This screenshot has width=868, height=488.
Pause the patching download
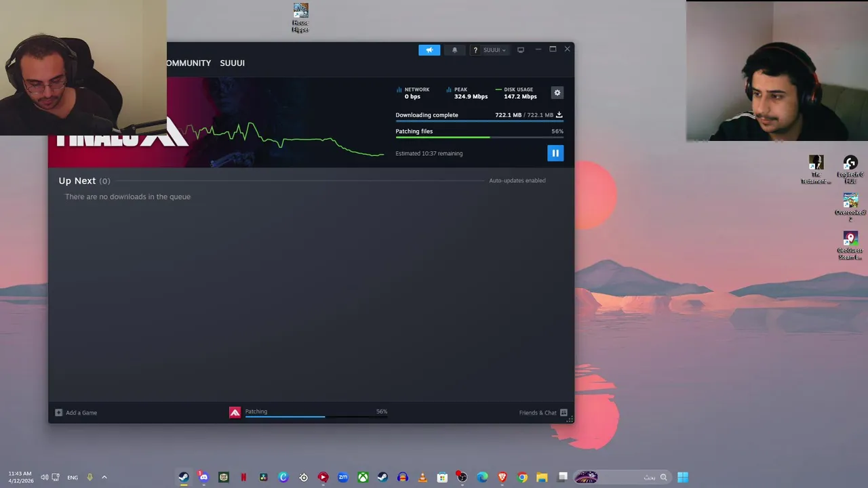pos(555,153)
